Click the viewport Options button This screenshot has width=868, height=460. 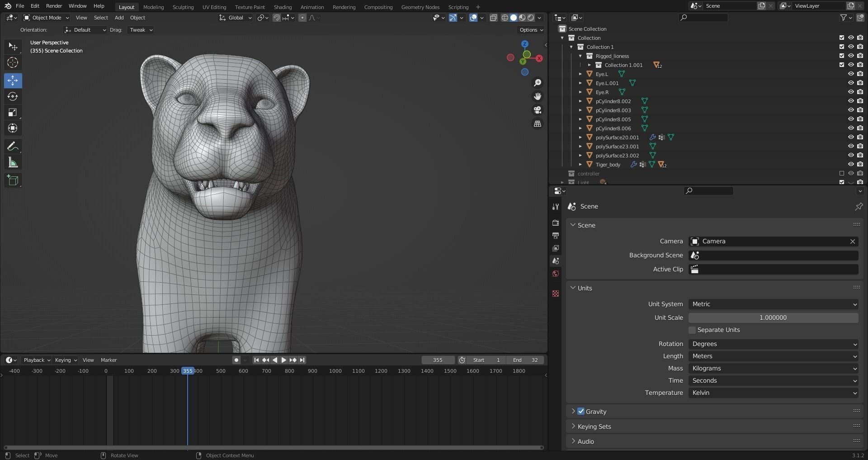click(531, 30)
